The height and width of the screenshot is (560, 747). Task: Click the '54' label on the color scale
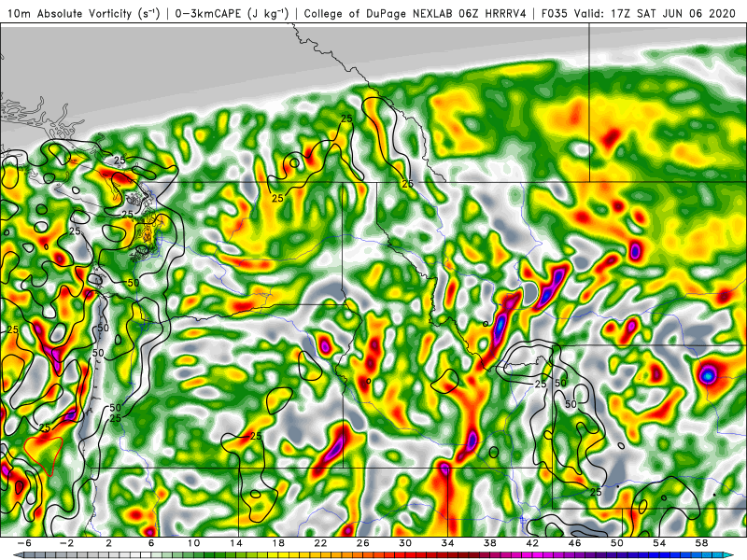tap(659, 543)
